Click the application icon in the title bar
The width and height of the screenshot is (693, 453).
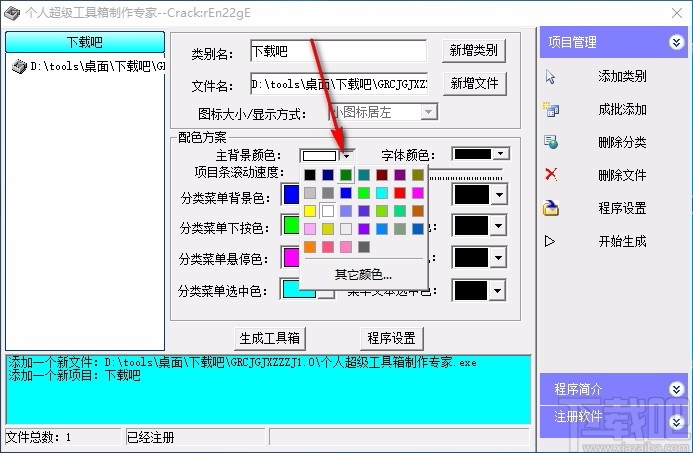tap(12, 13)
